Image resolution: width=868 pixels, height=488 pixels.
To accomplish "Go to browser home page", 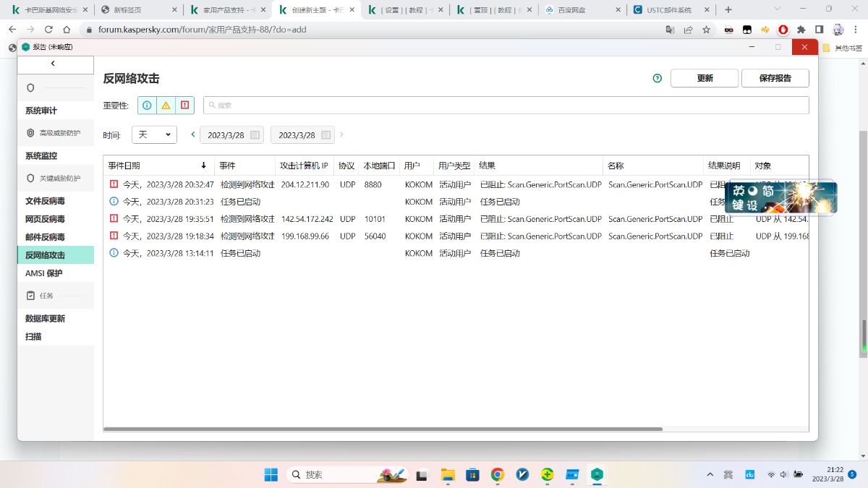I will click(67, 30).
